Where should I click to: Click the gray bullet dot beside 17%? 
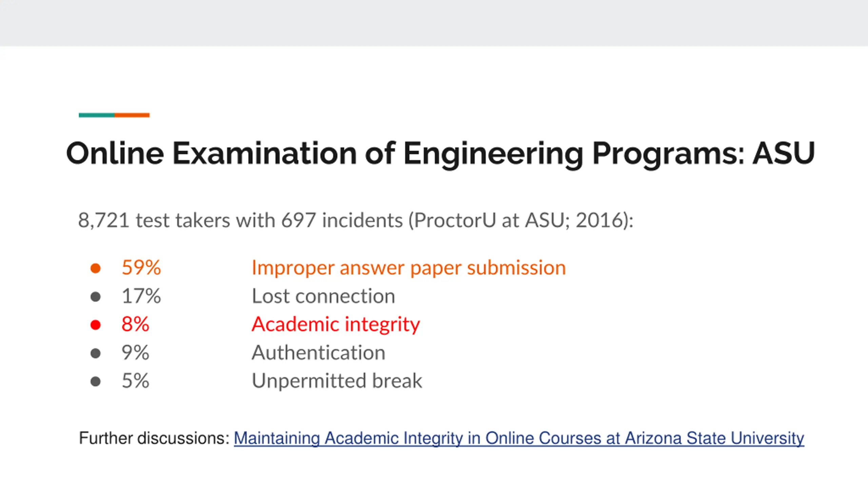pos(96,297)
